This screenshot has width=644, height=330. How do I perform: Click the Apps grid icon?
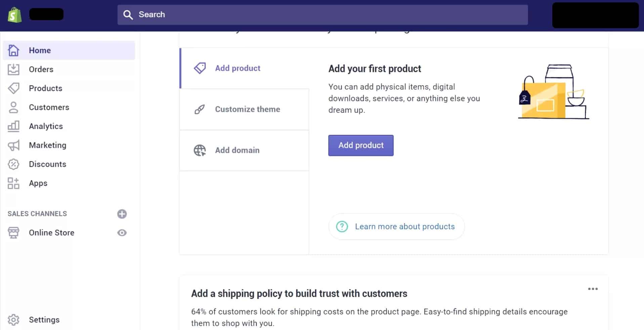13,183
